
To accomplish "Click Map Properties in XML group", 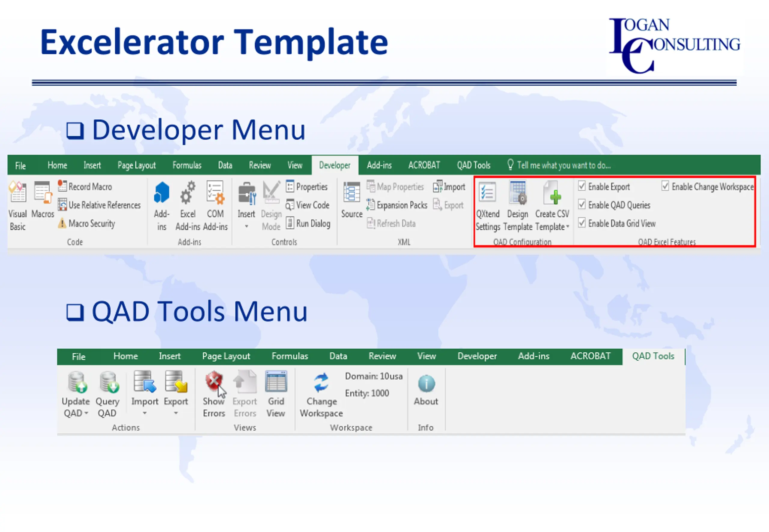I will pos(395,186).
